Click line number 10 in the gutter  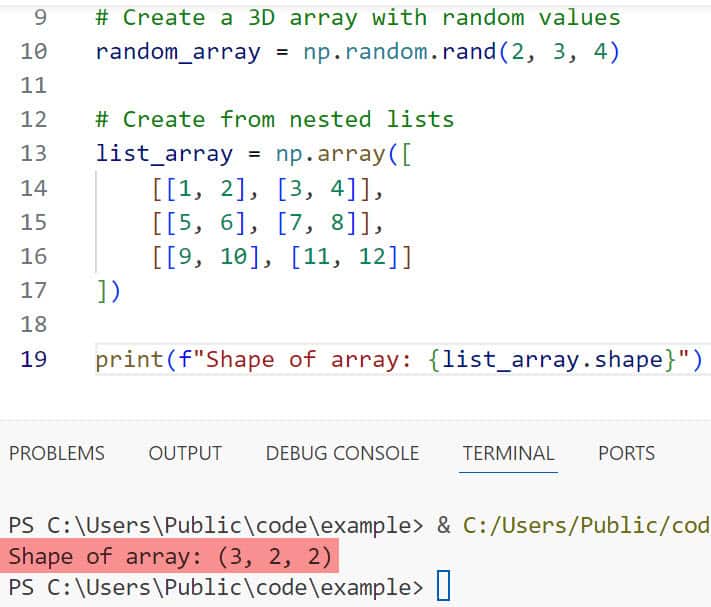pyautogui.click(x=33, y=51)
